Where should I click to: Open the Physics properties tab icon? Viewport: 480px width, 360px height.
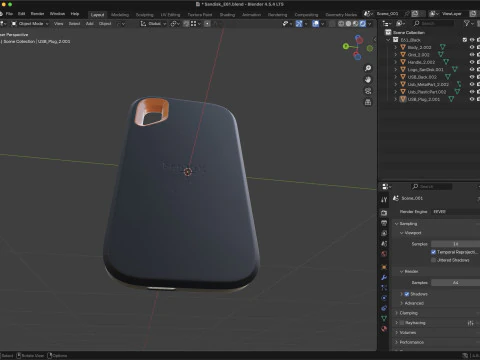(x=384, y=298)
